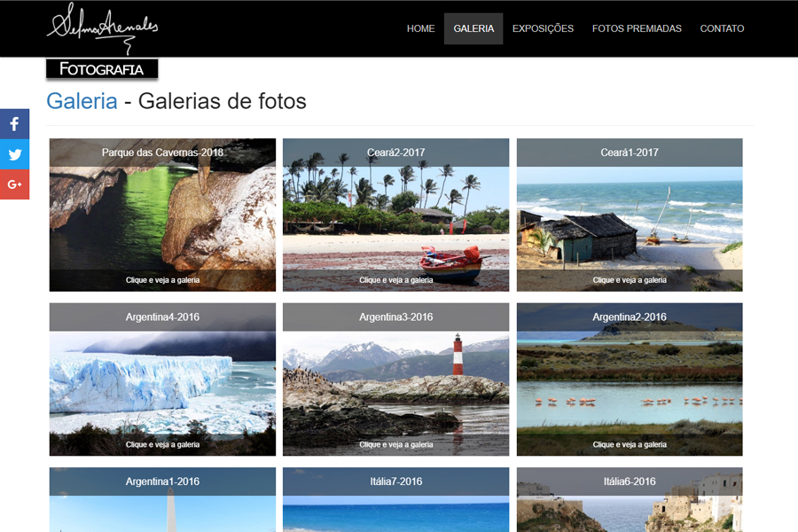This screenshot has height=532, width=798.
Task: Share page via Facebook icon
Action: coord(14,124)
